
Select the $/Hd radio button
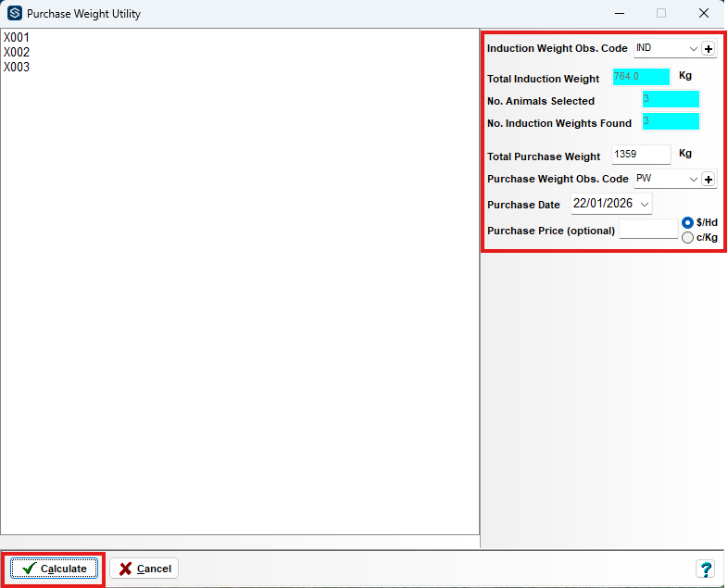[x=687, y=222]
